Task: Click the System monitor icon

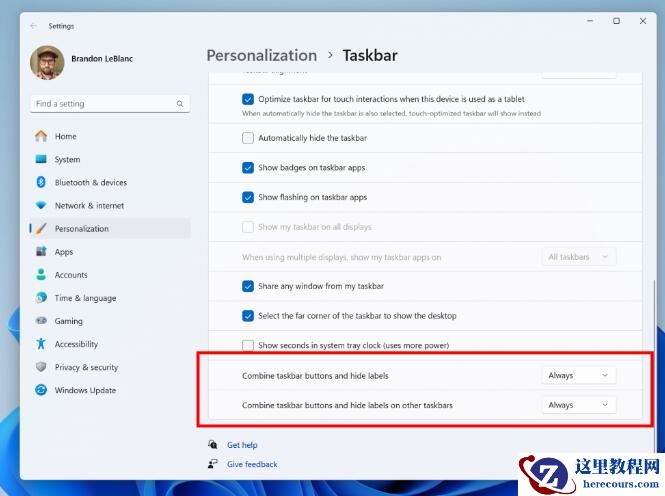Action: click(41, 159)
